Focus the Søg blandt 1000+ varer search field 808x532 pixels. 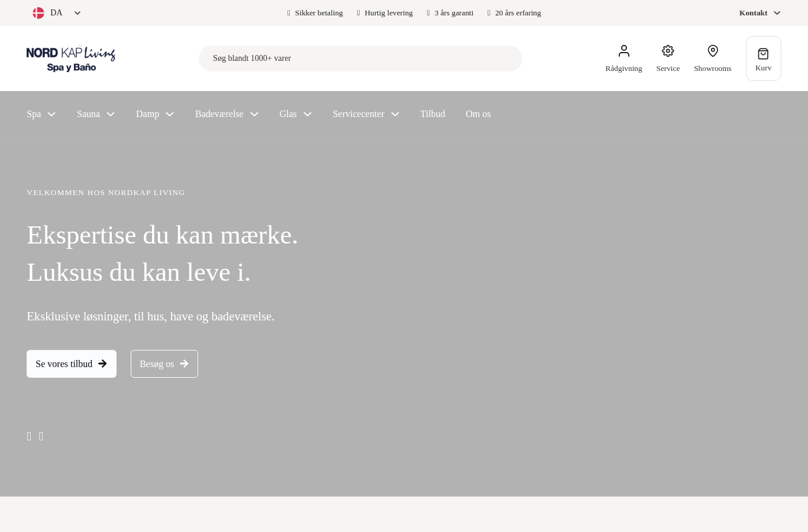[360, 59]
